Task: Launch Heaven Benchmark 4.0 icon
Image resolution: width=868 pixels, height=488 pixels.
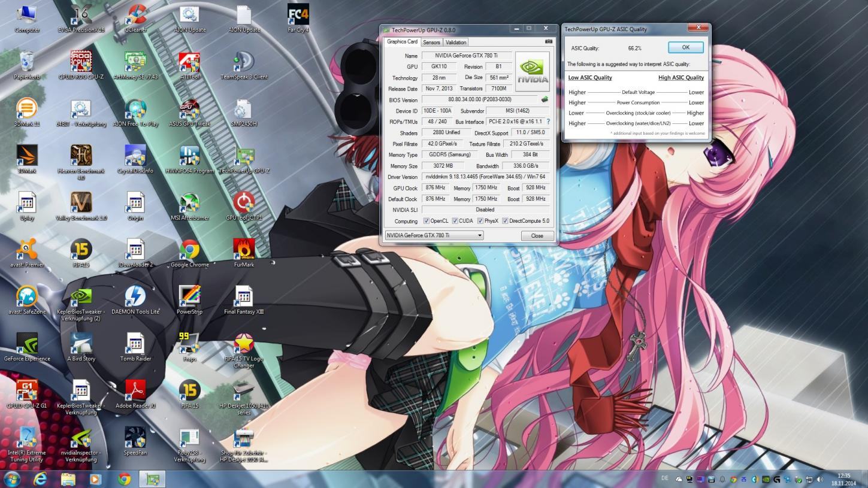Action: pos(81,162)
